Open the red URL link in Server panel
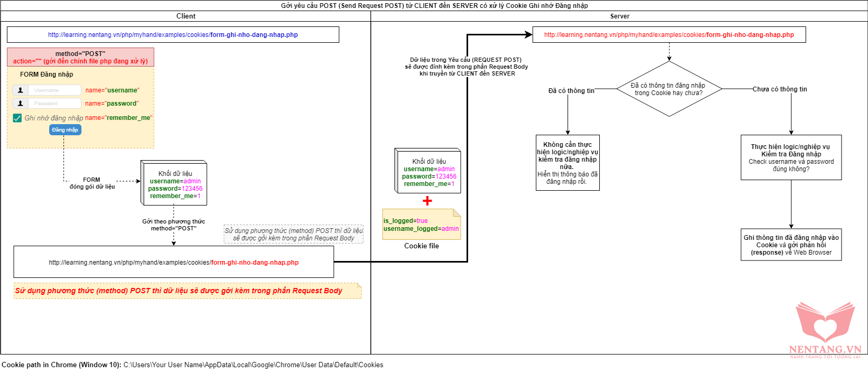The width and height of the screenshot is (868, 373). pos(669,35)
